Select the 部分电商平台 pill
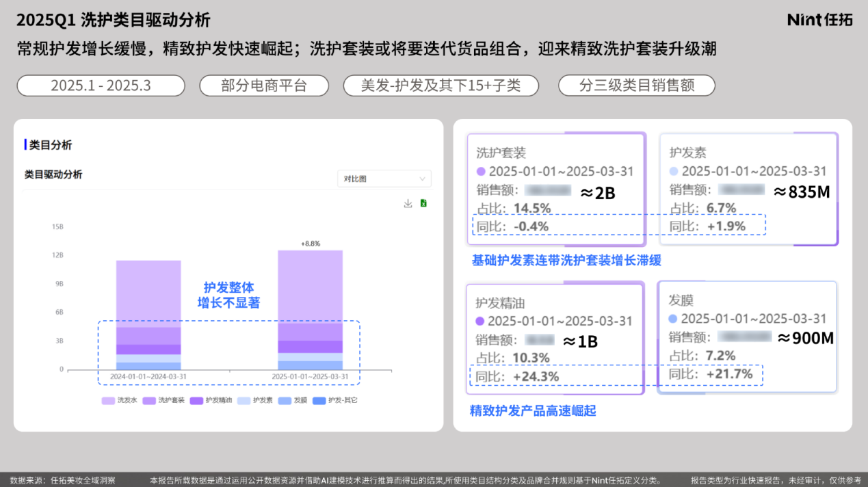Screen dimensions: 868x487 tap(264, 85)
